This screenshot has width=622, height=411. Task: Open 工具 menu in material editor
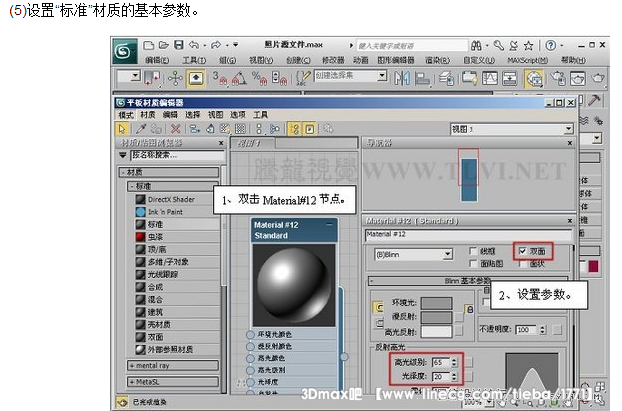click(260, 115)
